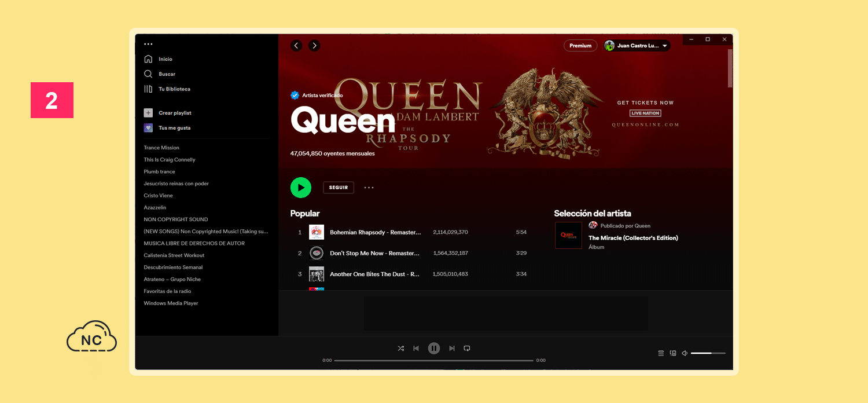Image resolution: width=868 pixels, height=403 pixels.
Task: Click the Don't Stop Me Now cover thumbnail
Action: tap(317, 253)
